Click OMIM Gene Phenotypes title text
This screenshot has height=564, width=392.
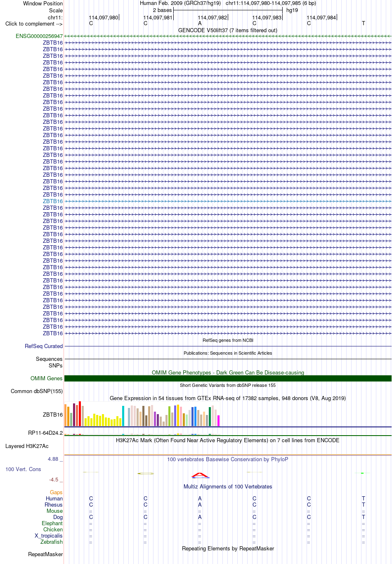click(x=228, y=373)
